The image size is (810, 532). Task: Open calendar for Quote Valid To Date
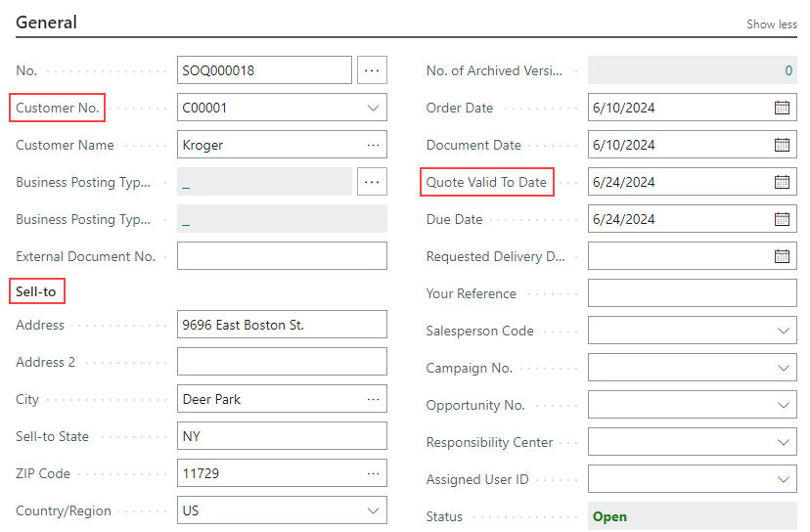(x=782, y=182)
